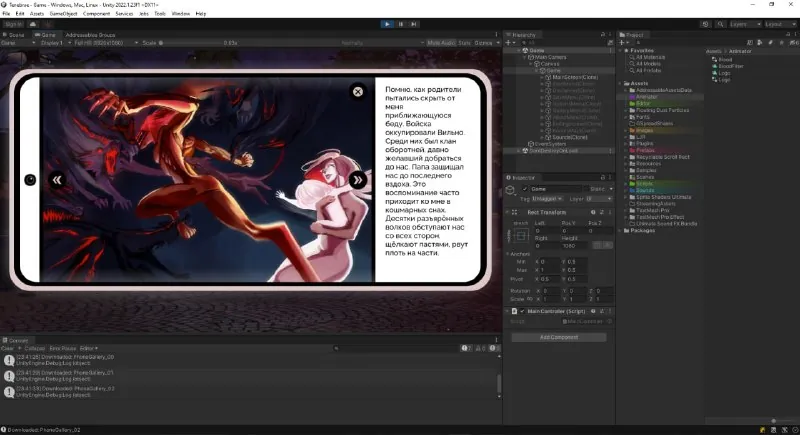Open the File menu
This screenshot has height=435, width=800.
point(6,14)
